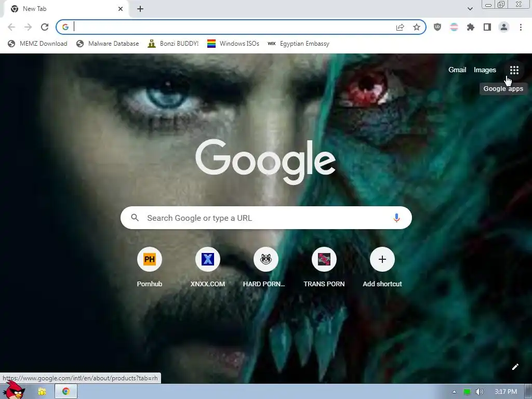The width and height of the screenshot is (532, 399).
Task: Go forward using the forward arrow
Action: (x=28, y=27)
